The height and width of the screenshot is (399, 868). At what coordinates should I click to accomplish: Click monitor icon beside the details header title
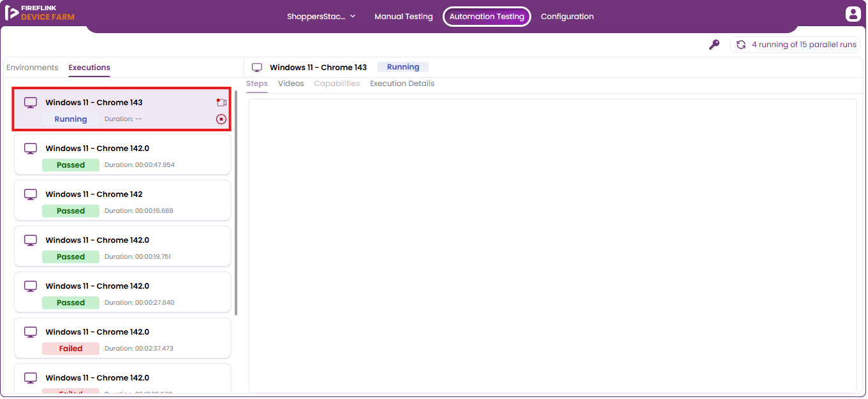pyautogui.click(x=257, y=68)
